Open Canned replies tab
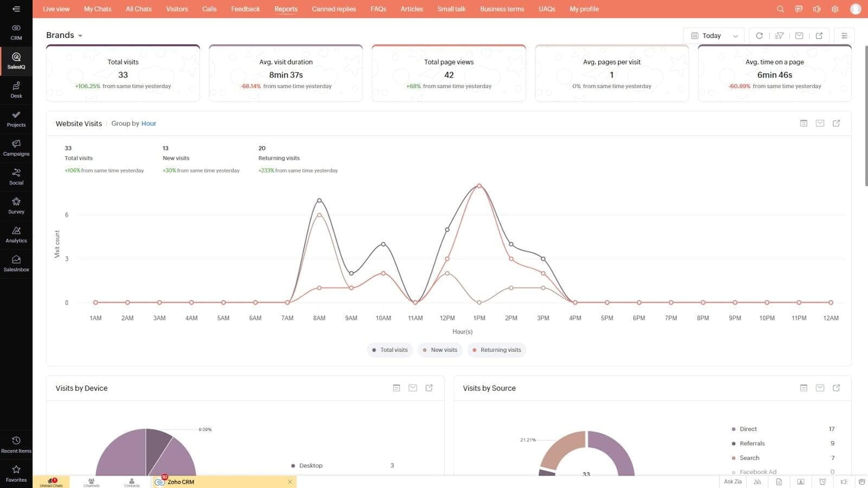The image size is (868, 488). tap(334, 9)
